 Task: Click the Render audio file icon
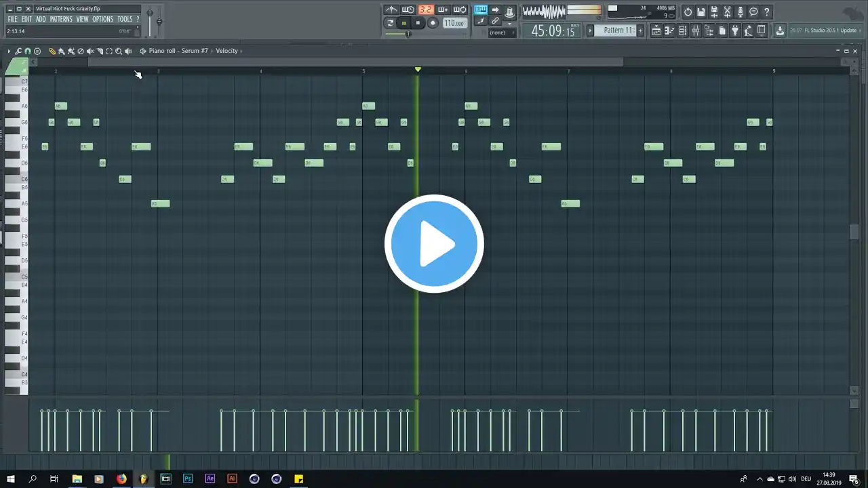pos(714,12)
